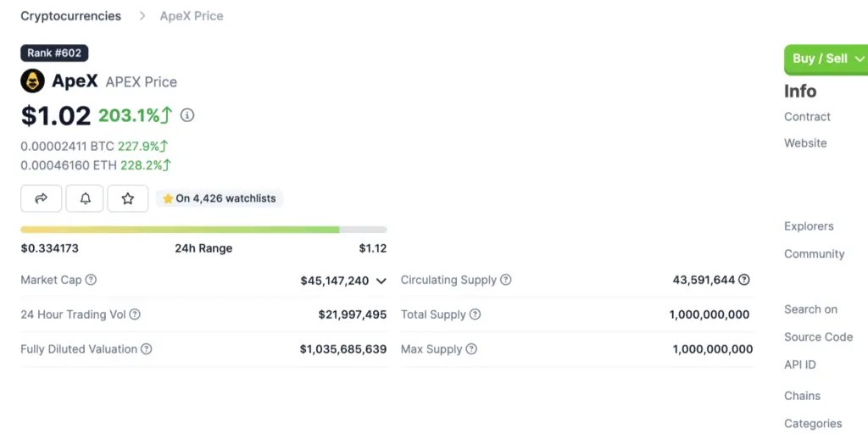The width and height of the screenshot is (868, 445).
Task: Click the Circulating Supply label help icon
Action: pyautogui.click(x=506, y=280)
